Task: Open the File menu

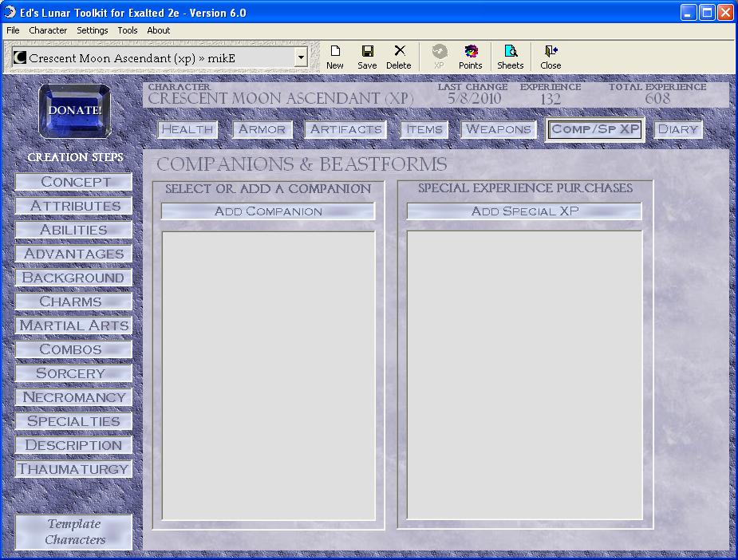Action: (x=13, y=30)
